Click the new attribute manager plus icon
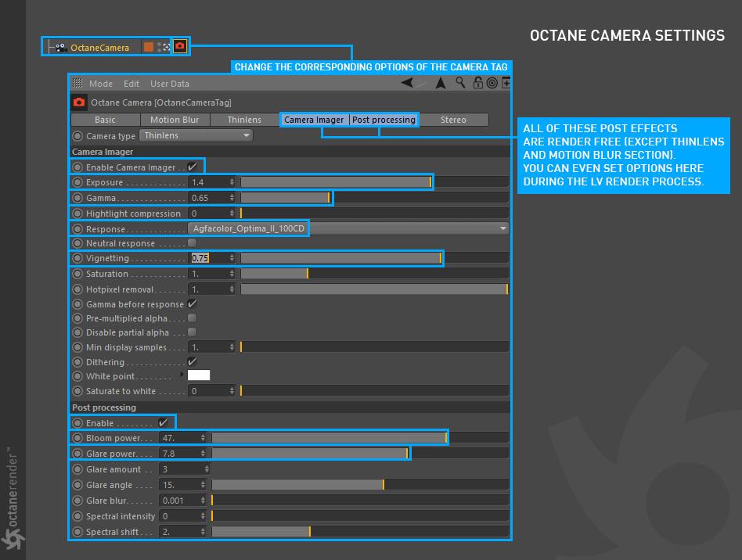The image size is (742, 560). coord(506,83)
